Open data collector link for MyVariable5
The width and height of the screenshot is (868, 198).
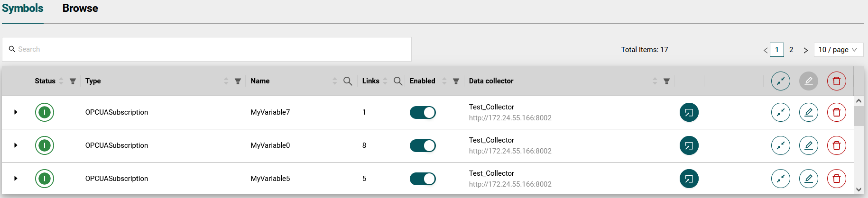689,179
